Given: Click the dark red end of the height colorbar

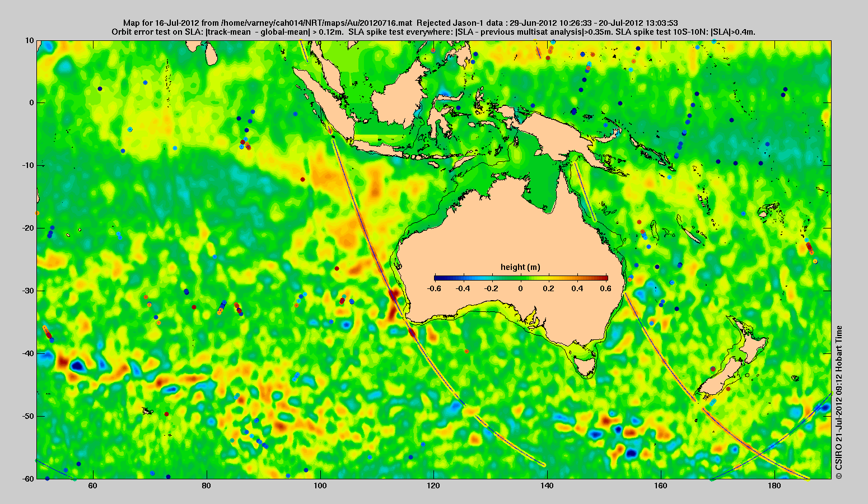Looking at the screenshot, I should [605, 278].
